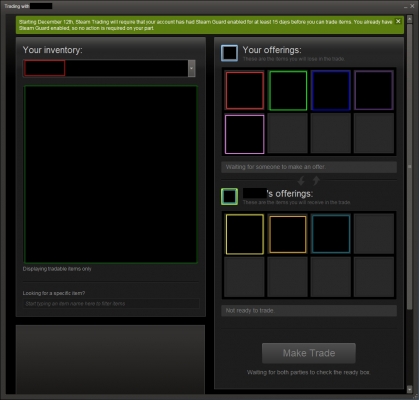This screenshot has width=419, height=400.
Task: Click the green-bordered inventory items area
Action: (x=111, y=174)
